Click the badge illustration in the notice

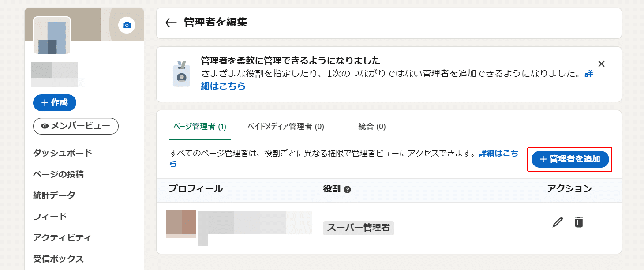pos(182,74)
